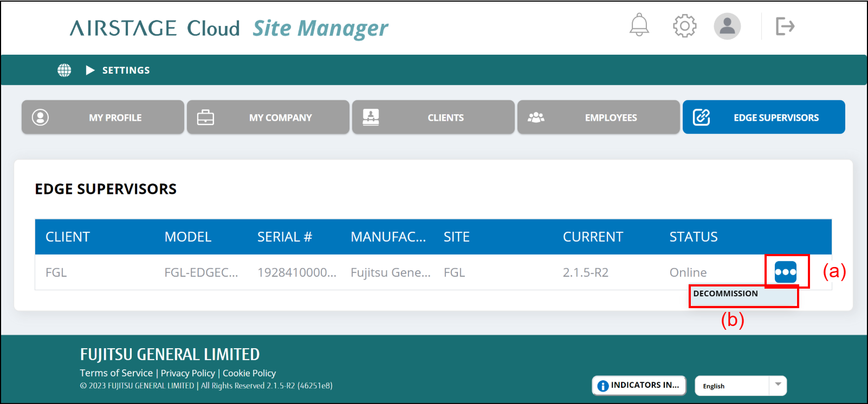The height and width of the screenshot is (404, 868).
Task: Click the Settings breadcrumb arrow
Action: click(90, 70)
